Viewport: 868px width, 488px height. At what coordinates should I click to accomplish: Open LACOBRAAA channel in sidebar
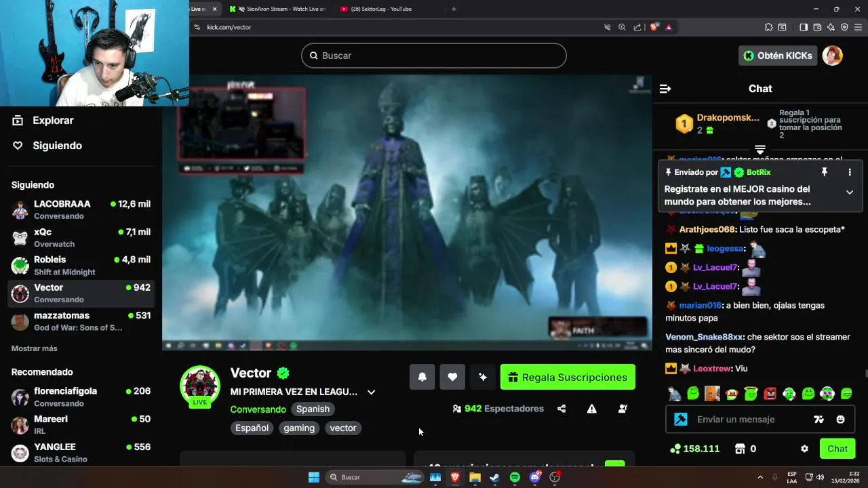(81, 209)
